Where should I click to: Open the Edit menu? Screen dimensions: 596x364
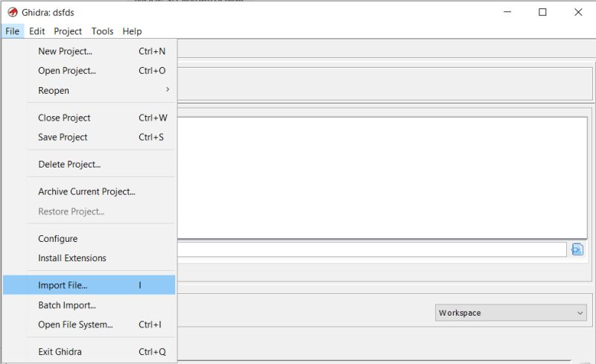tap(37, 31)
